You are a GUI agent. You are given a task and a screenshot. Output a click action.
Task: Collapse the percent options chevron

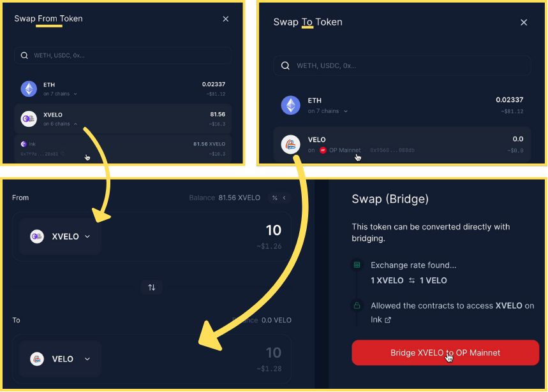coord(284,198)
